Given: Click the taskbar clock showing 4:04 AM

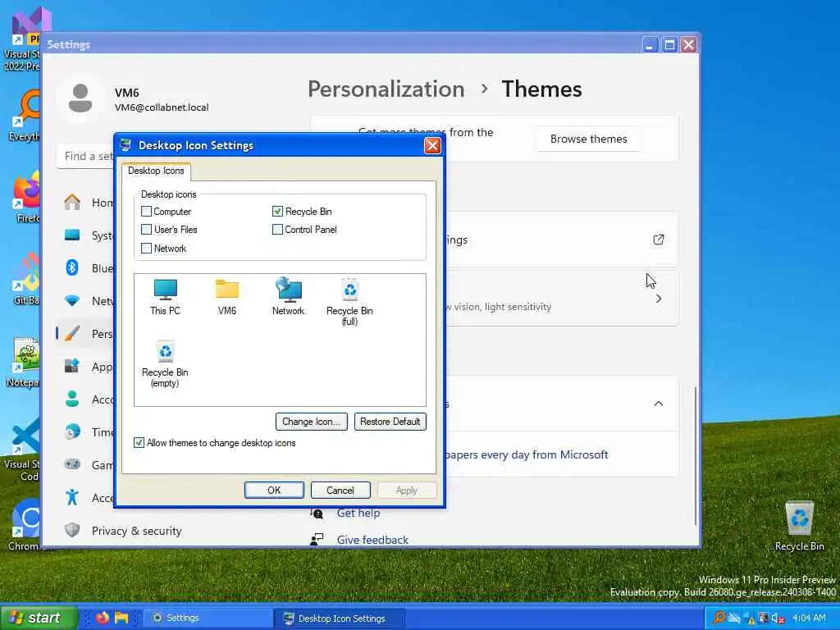Looking at the screenshot, I should 809,618.
